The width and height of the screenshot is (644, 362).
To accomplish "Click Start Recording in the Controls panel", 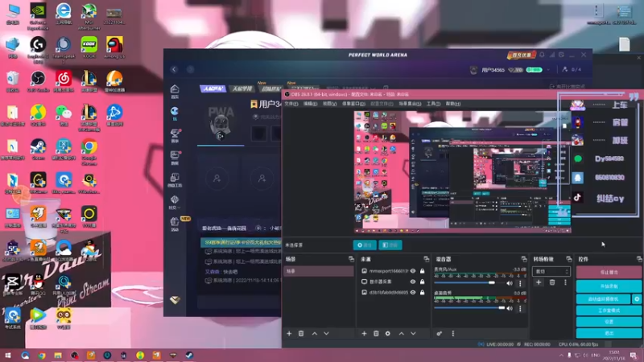I will click(x=609, y=286).
